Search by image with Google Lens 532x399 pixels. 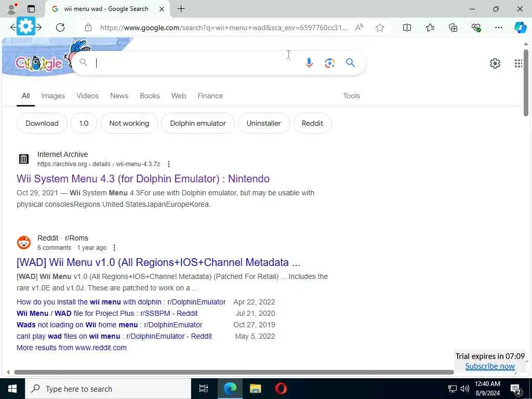[329, 63]
